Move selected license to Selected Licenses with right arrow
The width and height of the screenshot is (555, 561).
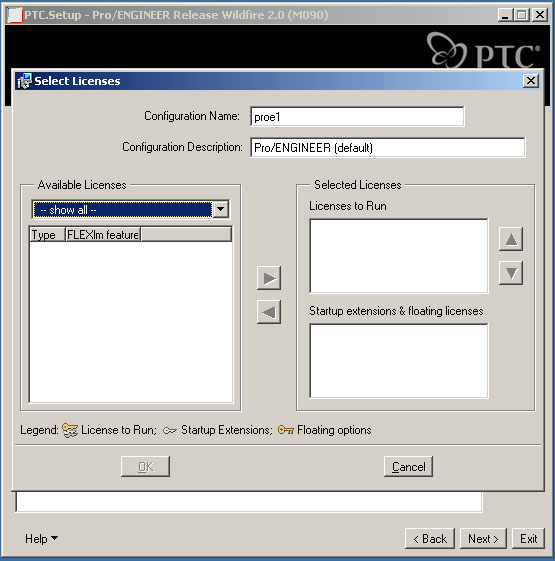click(x=269, y=278)
